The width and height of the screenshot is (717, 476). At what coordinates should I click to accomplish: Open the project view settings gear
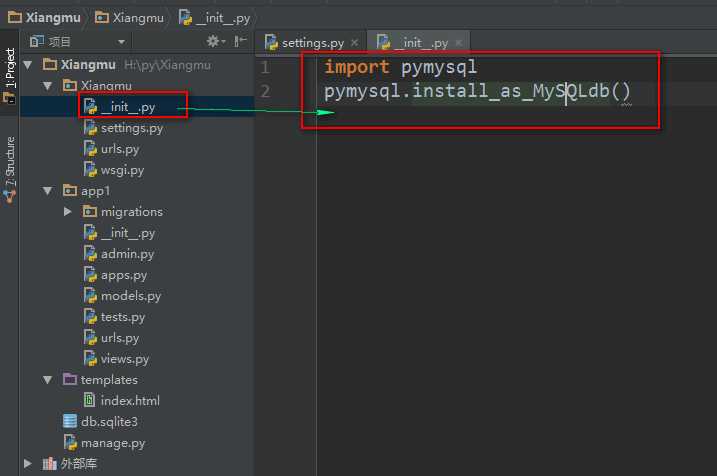(x=213, y=42)
